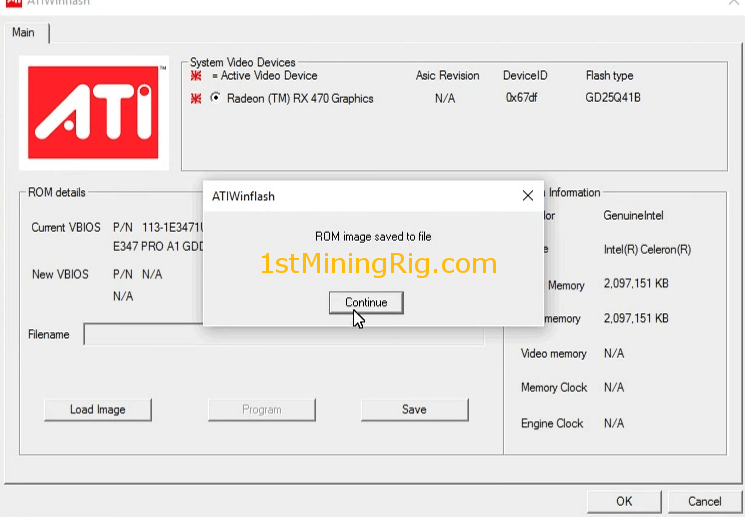Click the Load Image button
This screenshot has width=745, height=517.
pyautogui.click(x=98, y=410)
